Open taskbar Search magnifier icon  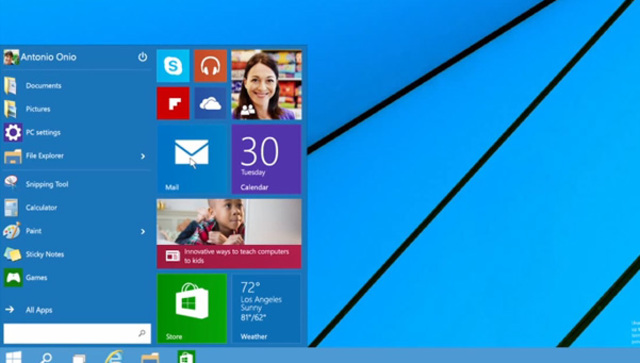(x=46, y=358)
